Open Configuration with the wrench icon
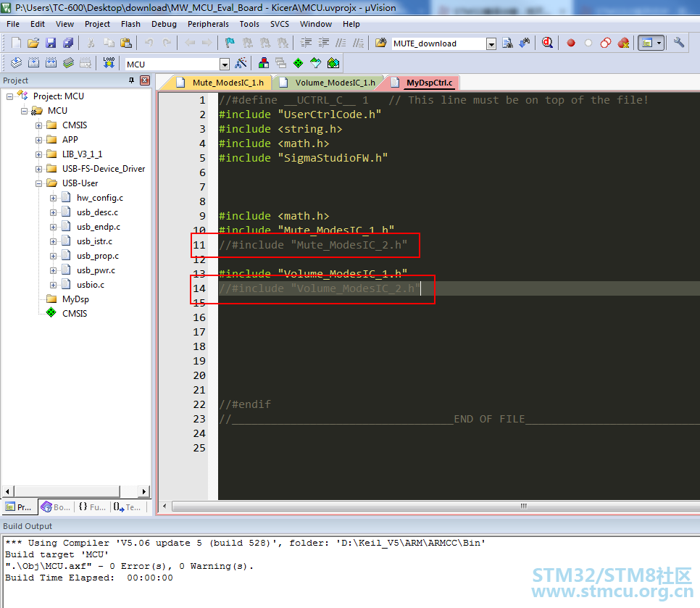 tap(678, 43)
